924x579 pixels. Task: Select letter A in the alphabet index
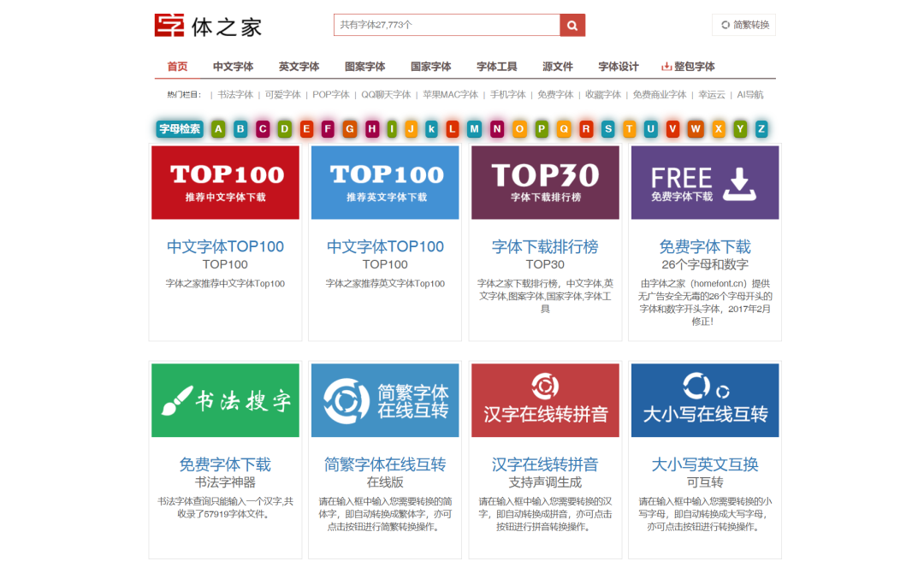pos(218,129)
